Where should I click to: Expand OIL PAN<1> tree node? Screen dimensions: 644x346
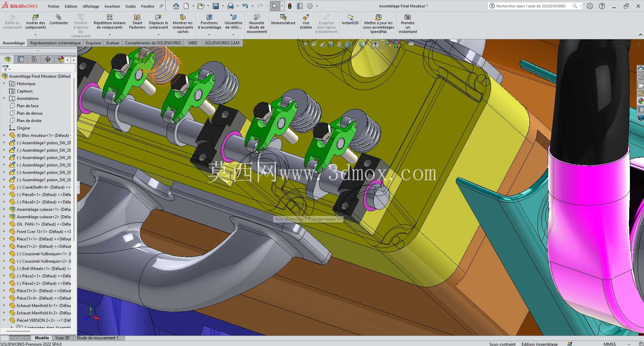coord(4,224)
